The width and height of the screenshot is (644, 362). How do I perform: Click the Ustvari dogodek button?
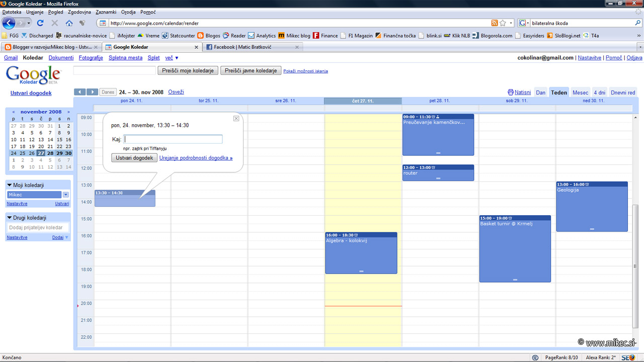coord(134,157)
